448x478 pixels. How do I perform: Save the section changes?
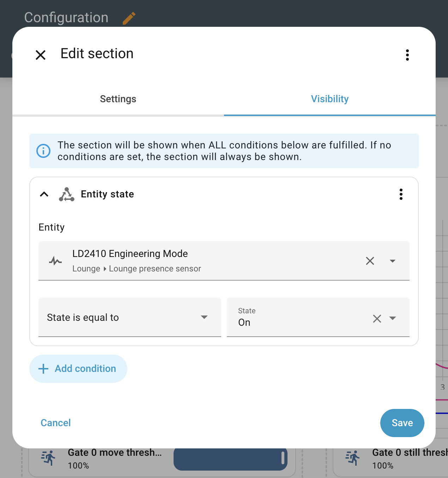click(x=402, y=423)
